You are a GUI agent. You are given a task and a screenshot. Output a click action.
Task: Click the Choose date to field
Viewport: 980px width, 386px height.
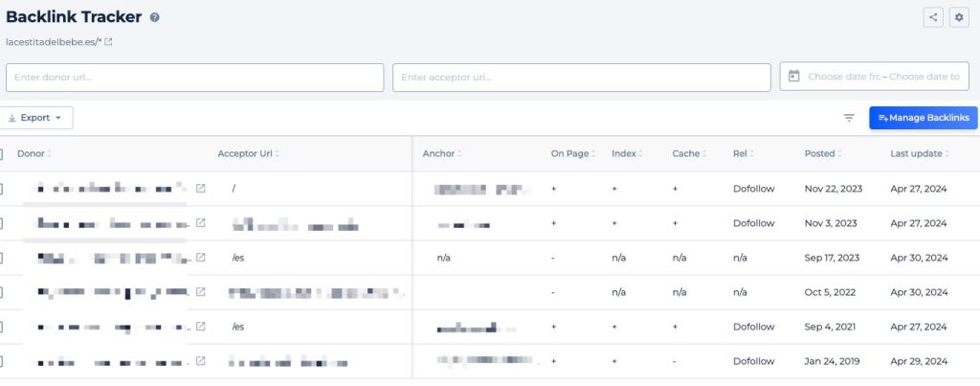(x=924, y=77)
